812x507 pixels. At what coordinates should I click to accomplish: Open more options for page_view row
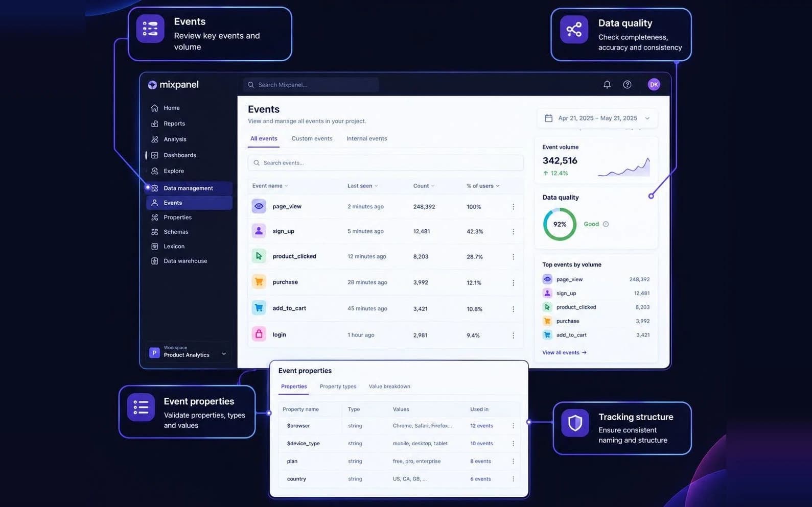click(513, 207)
